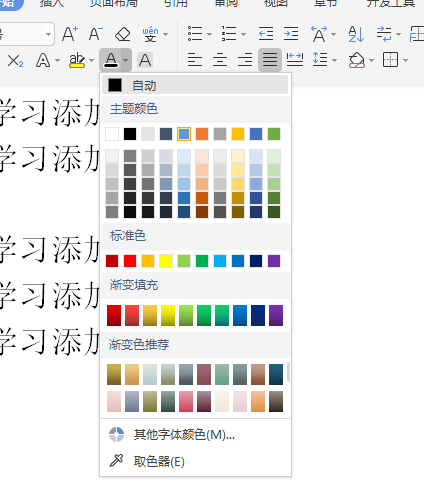Pick the standard light blue swatch
The height and width of the screenshot is (503, 424).
point(220,261)
